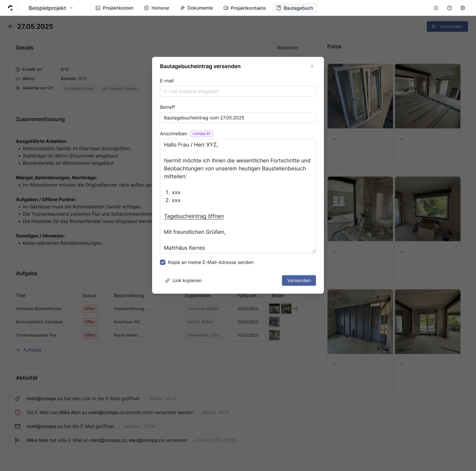Click the link icon next to Link kopieren
Viewport: 476px width, 471px height.
[x=167, y=281]
